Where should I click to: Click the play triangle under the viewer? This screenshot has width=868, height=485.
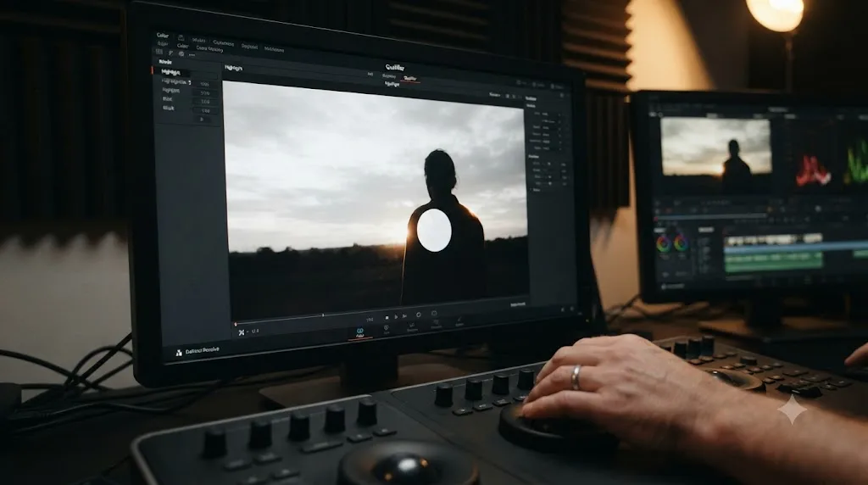(396, 317)
